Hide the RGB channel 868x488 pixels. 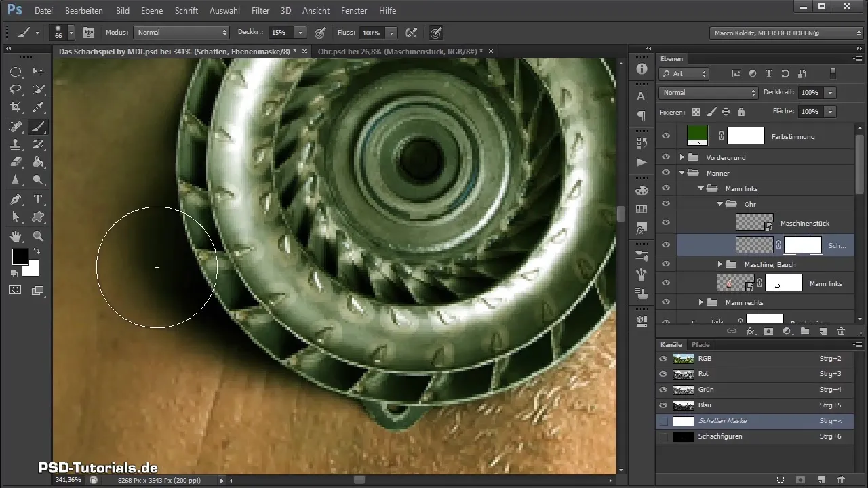(664, 358)
